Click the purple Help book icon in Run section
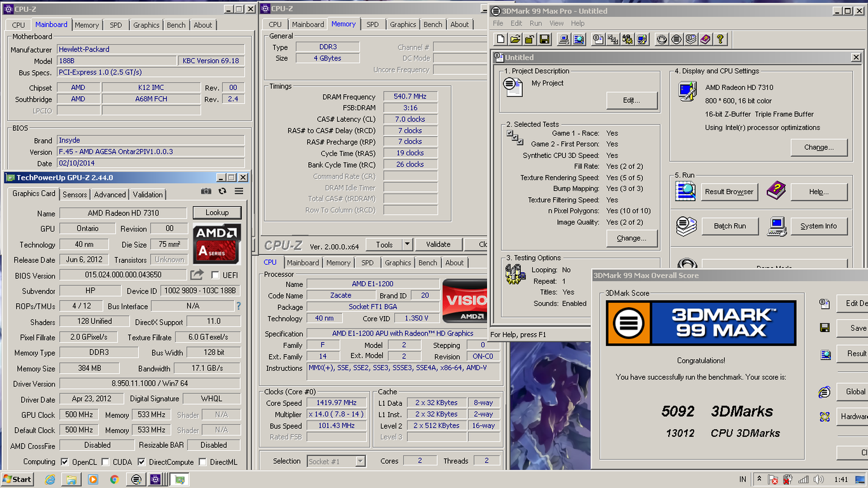Viewport: 868px width, 488px height. (x=776, y=190)
